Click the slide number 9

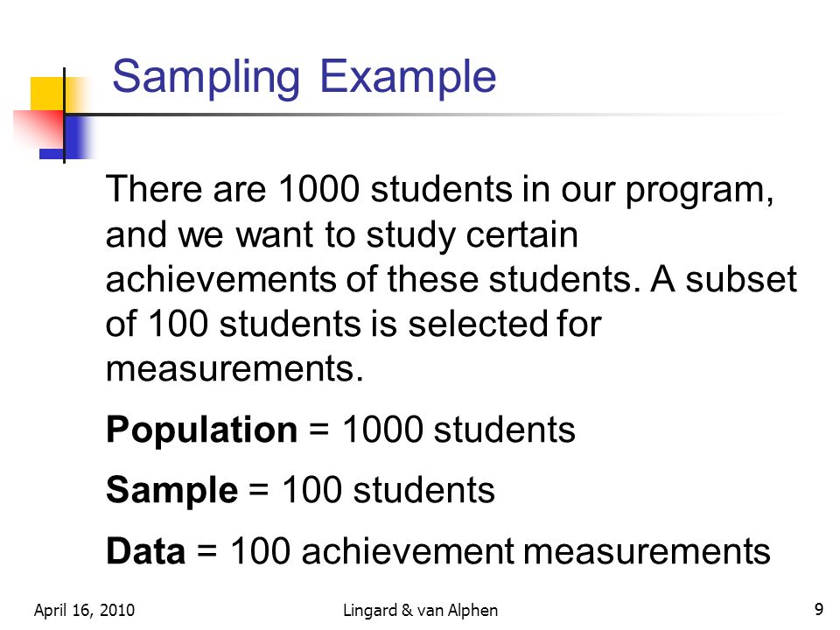click(819, 609)
